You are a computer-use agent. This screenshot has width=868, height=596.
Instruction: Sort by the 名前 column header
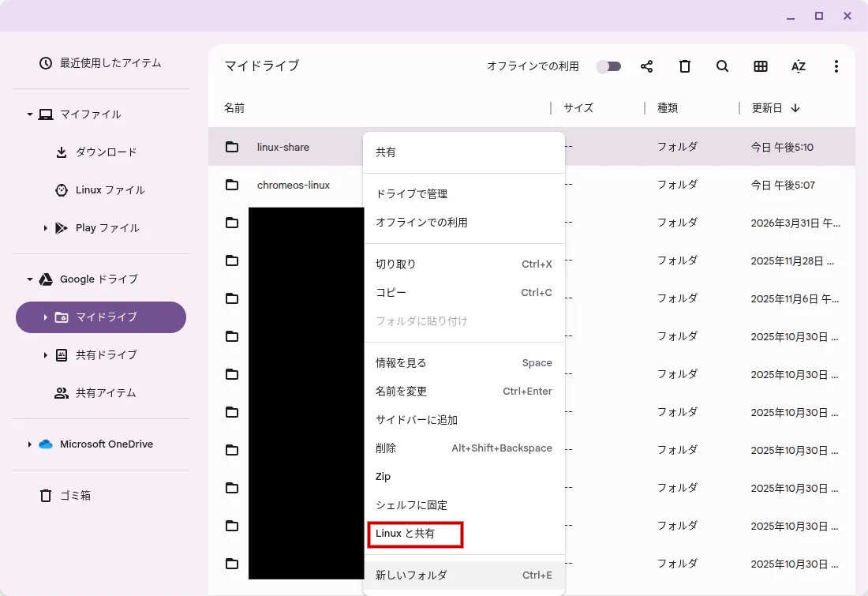pos(234,108)
